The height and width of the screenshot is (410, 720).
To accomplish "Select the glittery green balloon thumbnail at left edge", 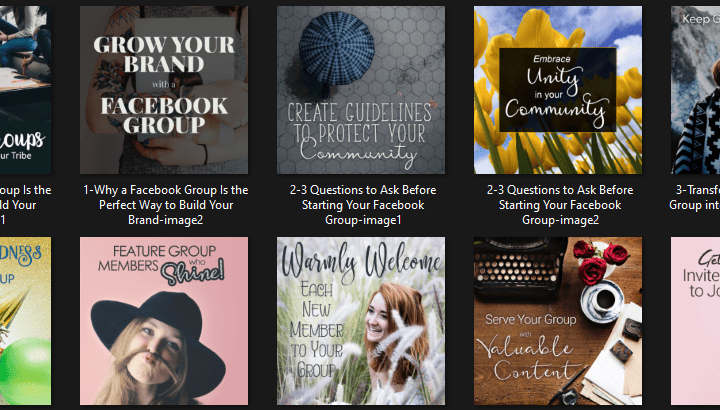I will click(25, 321).
